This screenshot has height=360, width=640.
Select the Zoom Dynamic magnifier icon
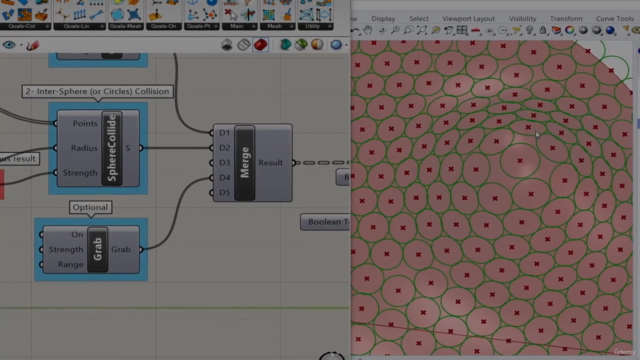[x=395, y=31]
